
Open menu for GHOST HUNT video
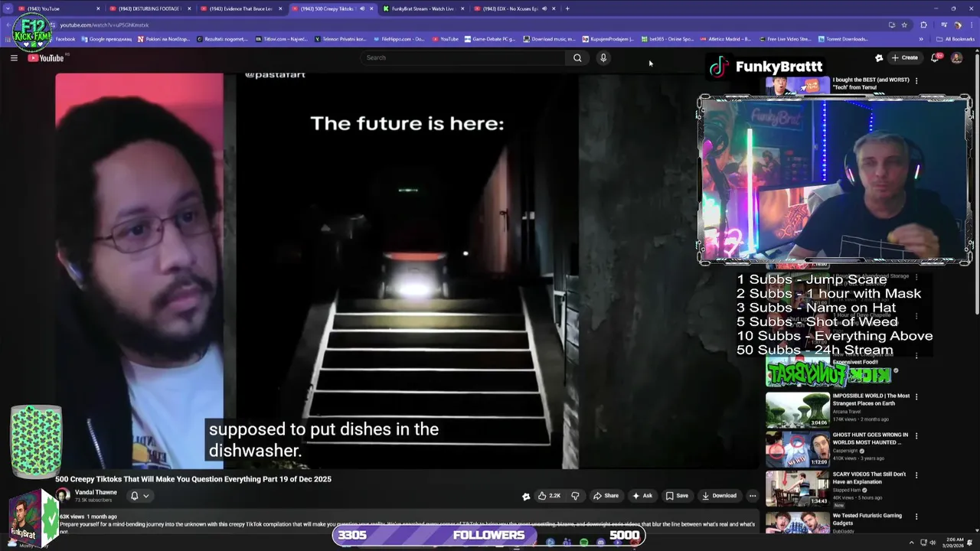(916, 435)
